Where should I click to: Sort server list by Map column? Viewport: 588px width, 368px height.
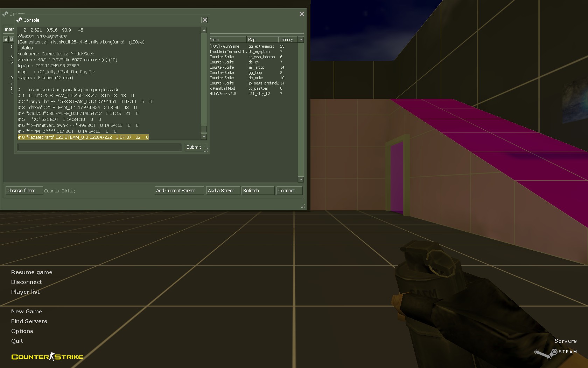point(262,40)
